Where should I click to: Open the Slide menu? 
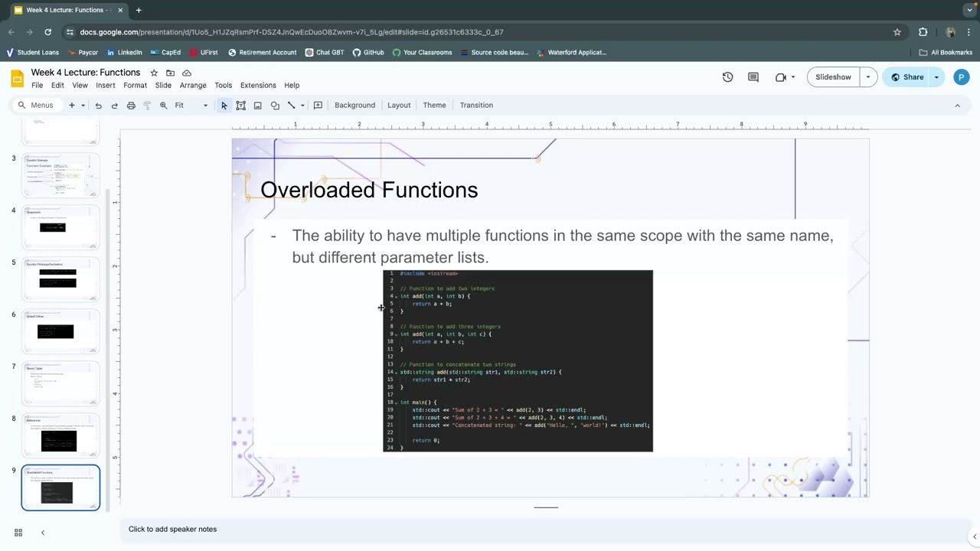pos(163,86)
